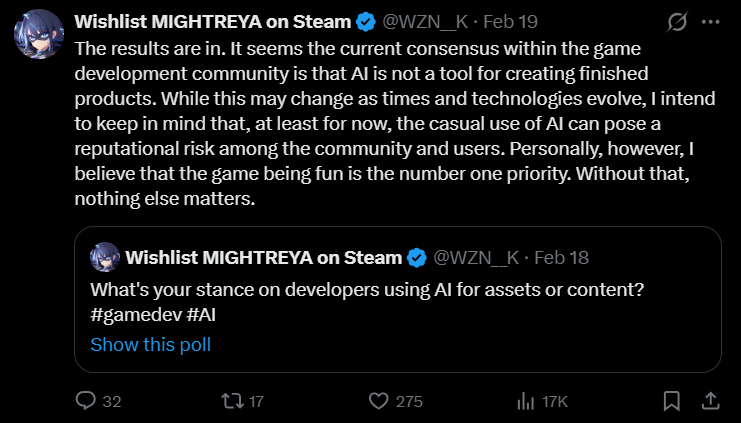View the tweet analytics bar-chart icon
Image resolution: width=741 pixels, height=423 pixels.
pos(525,401)
